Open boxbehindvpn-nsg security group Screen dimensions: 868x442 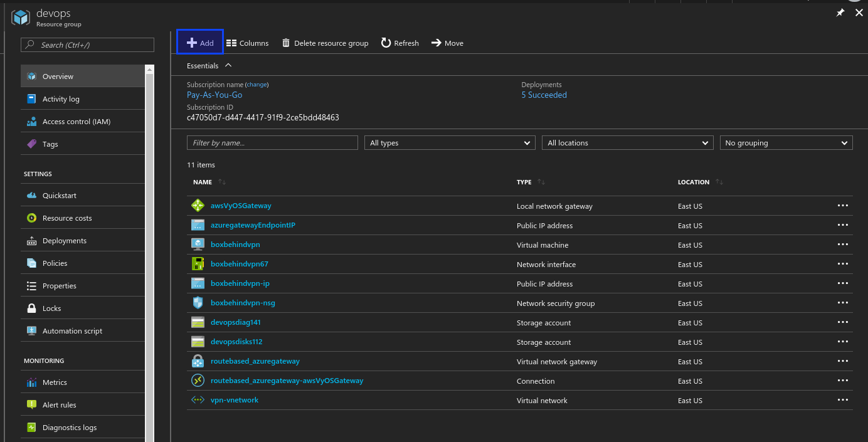pyautogui.click(x=243, y=303)
